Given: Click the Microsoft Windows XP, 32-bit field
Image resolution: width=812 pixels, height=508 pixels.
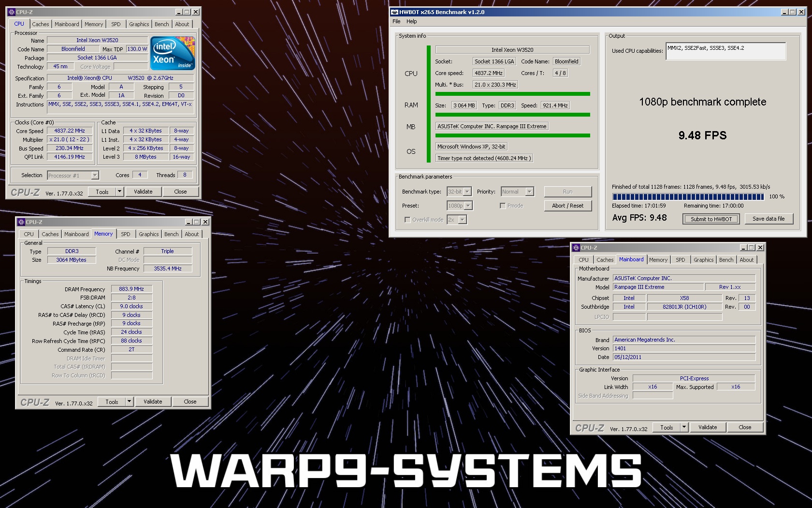Looking at the screenshot, I should pos(471,147).
